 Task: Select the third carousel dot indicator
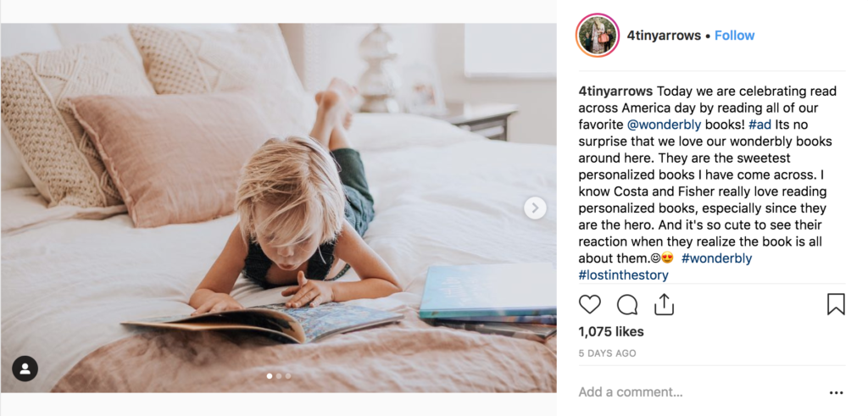tap(288, 376)
